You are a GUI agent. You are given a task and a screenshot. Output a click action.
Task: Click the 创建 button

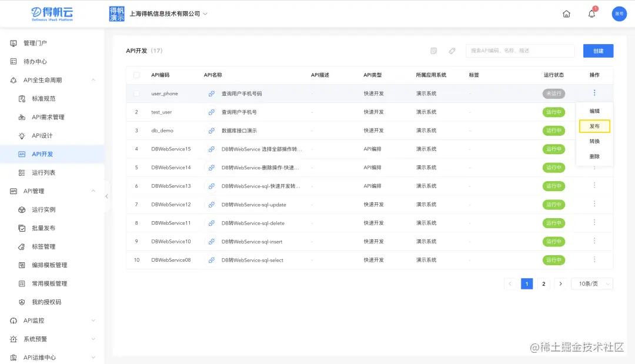598,51
